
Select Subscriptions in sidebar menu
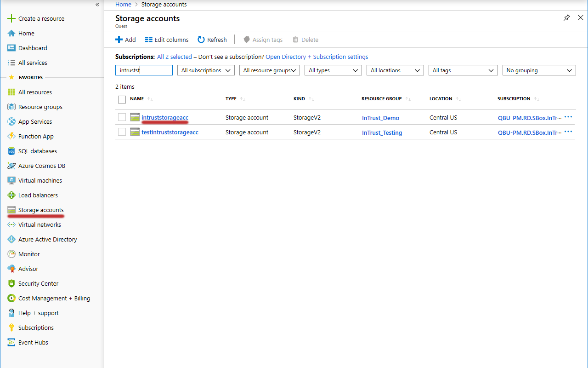point(36,328)
